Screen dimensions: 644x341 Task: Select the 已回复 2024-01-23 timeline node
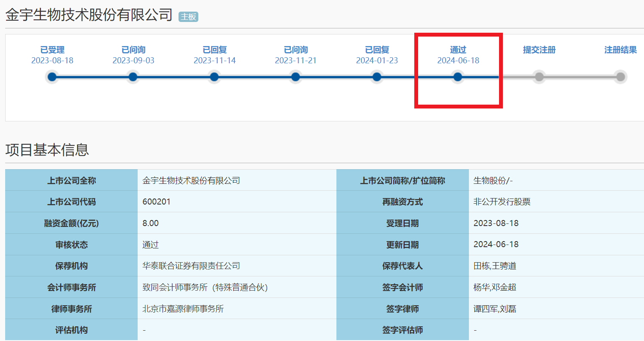(376, 77)
